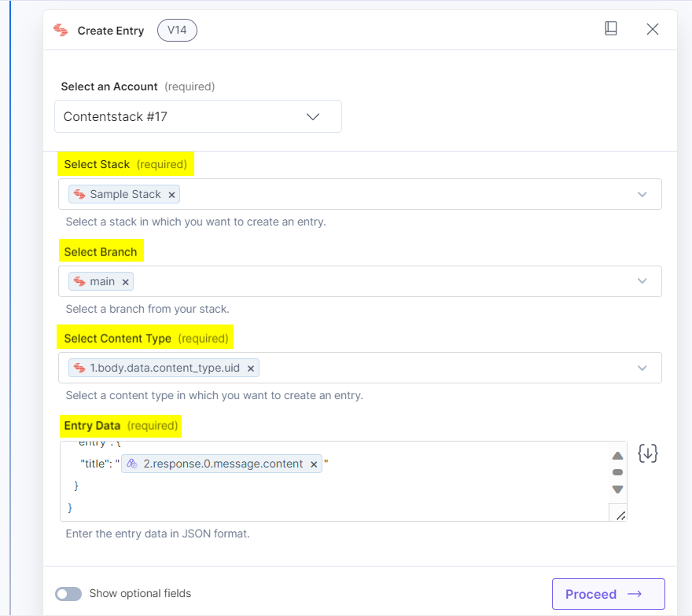
Task: Expand the Select Content Type dropdown chevron
Action: point(642,368)
